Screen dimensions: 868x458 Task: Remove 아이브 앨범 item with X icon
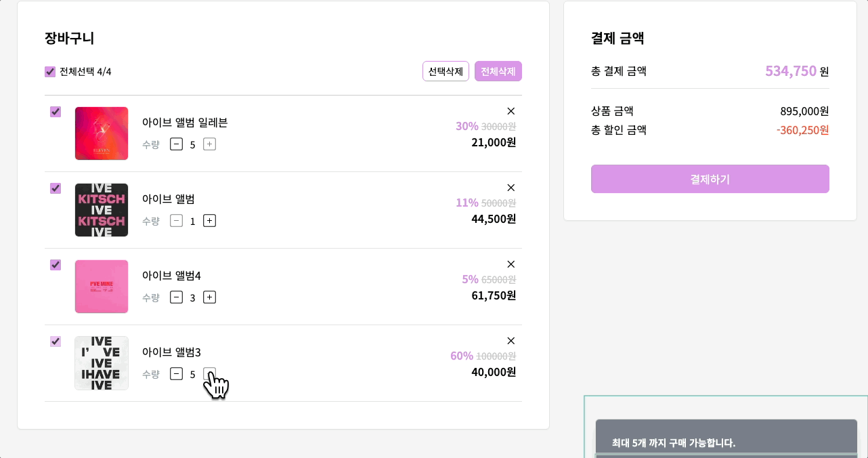click(511, 188)
